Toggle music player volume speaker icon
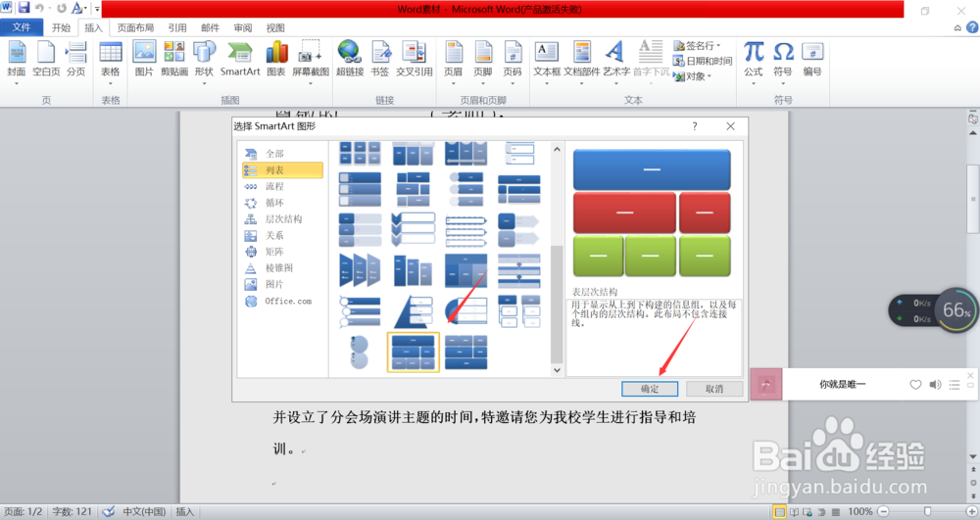 (x=935, y=385)
